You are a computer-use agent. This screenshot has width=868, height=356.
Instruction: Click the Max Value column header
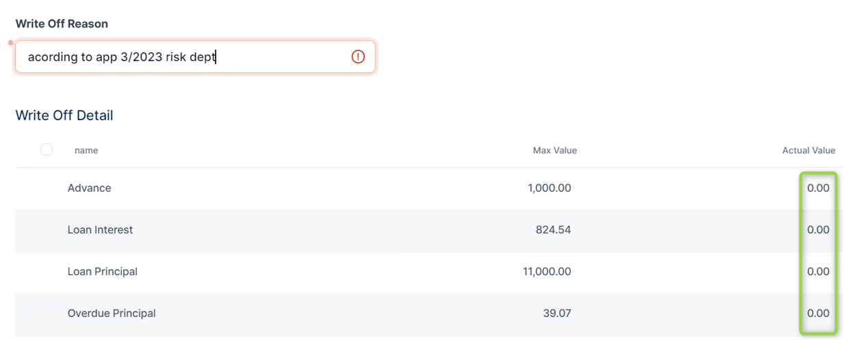(x=554, y=151)
